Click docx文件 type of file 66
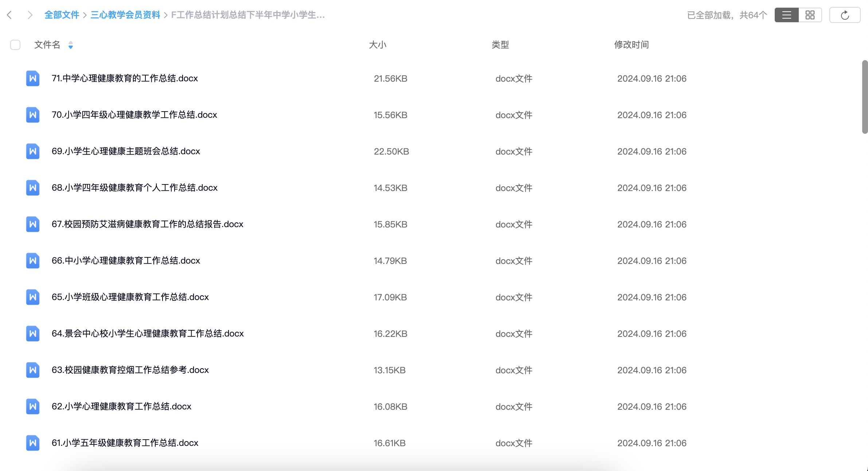868x471 pixels. coord(514,261)
